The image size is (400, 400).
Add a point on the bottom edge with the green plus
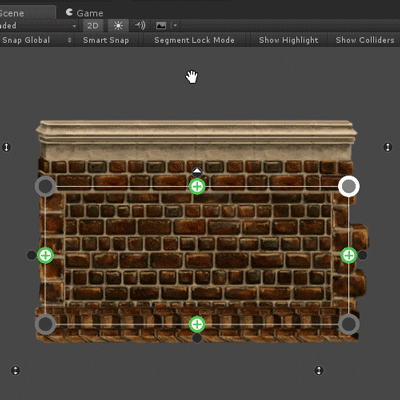click(197, 324)
